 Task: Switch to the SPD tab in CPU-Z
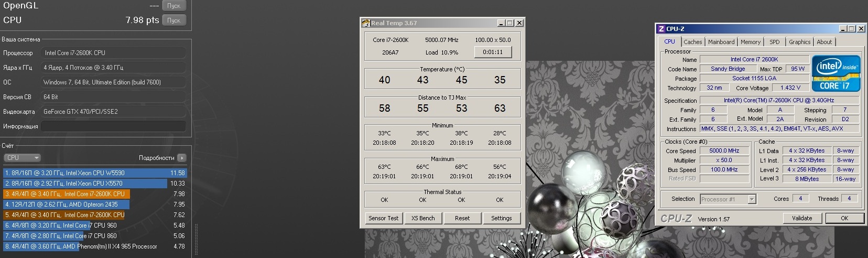point(775,42)
